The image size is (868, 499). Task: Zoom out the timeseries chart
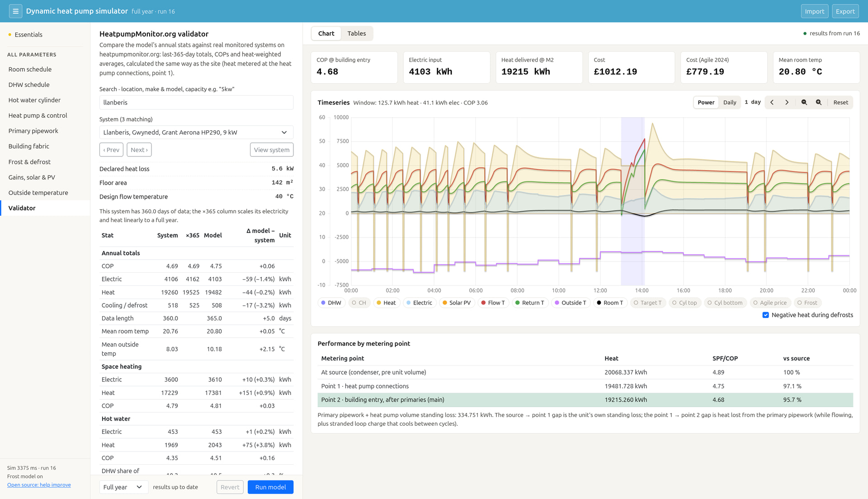pos(804,103)
